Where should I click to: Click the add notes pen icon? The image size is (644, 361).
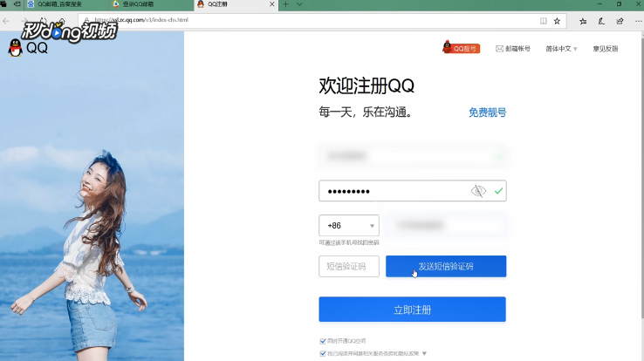[x=601, y=21]
